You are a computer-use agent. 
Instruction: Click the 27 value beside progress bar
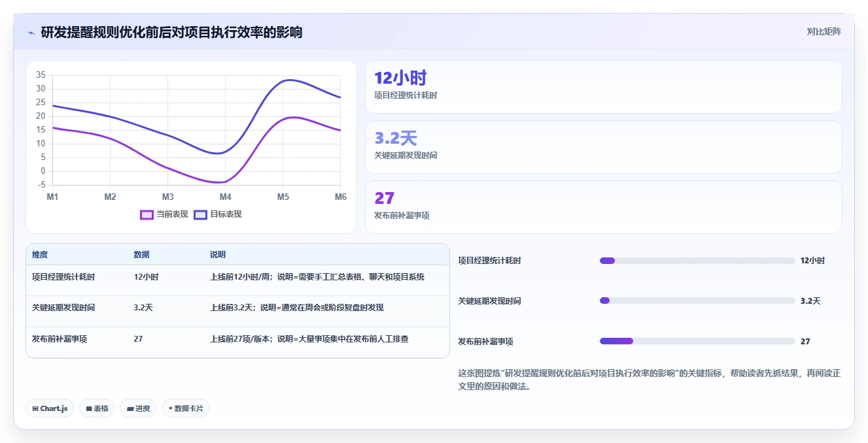[805, 342]
